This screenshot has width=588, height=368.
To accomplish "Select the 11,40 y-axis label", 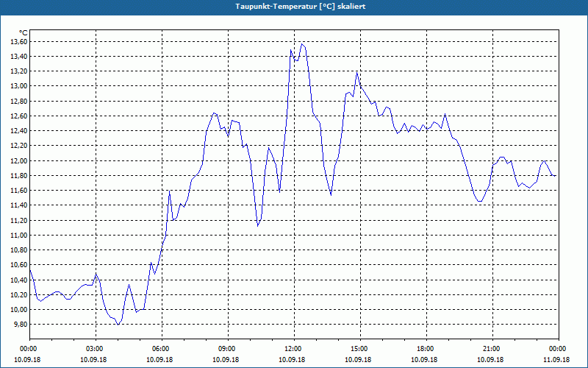I will pos(19,205).
